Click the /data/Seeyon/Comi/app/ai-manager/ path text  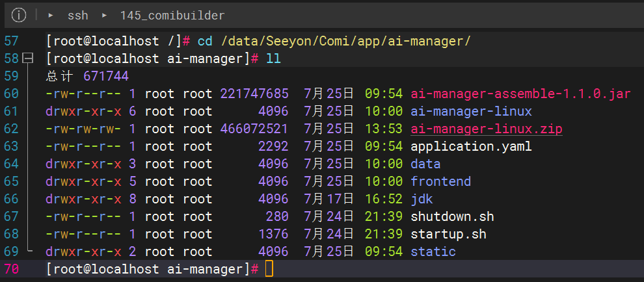(345, 41)
